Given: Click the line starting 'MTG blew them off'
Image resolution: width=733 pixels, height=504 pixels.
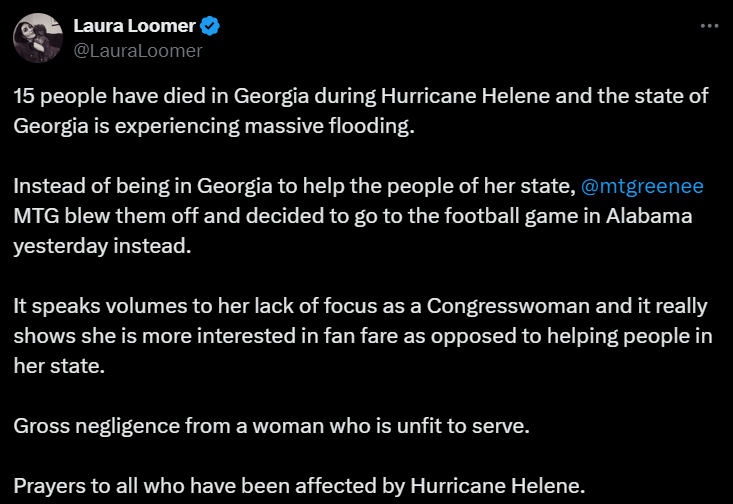Looking at the screenshot, I should point(353,216).
